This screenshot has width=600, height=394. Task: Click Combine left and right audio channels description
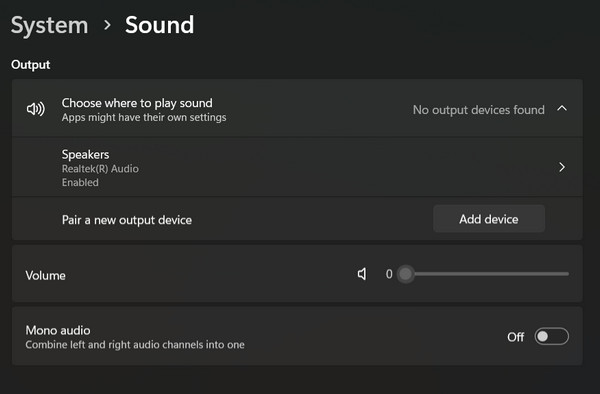point(135,345)
